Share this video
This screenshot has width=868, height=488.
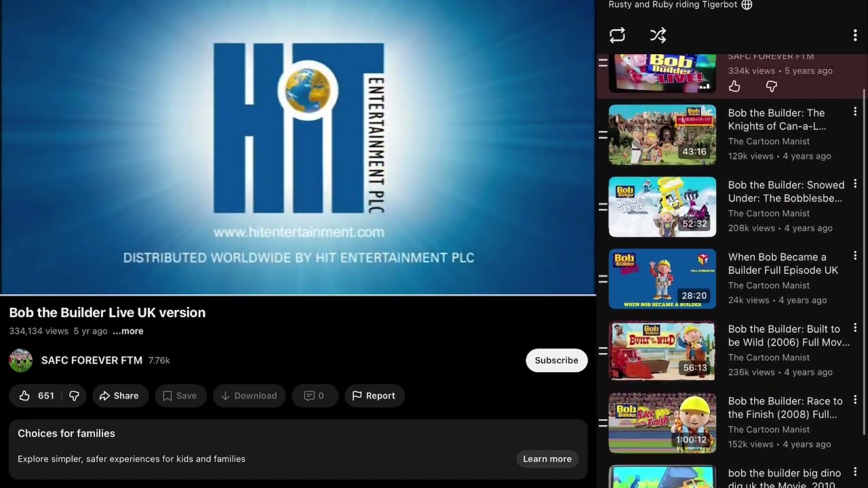tap(119, 396)
